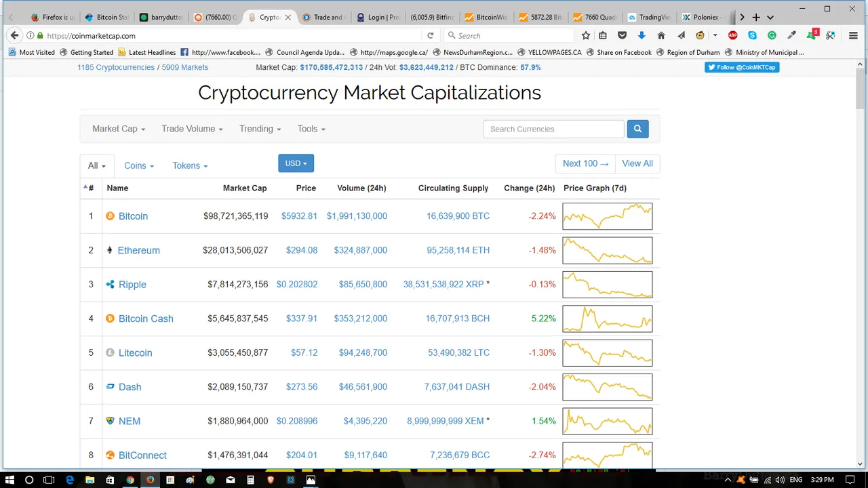Click the bookmark star icon
The image size is (868, 488).
point(586,35)
